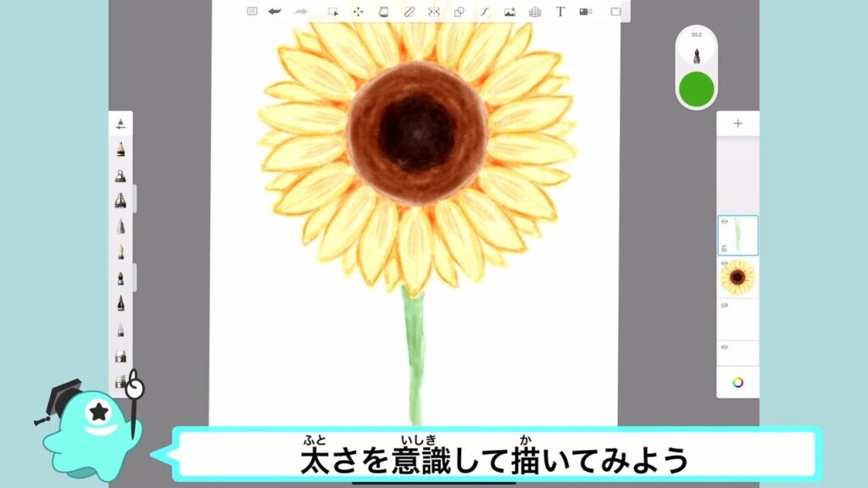This screenshot has width=868, height=488.
Task: Select the sunflower layer thumbnail
Action: tap(738, 277)
